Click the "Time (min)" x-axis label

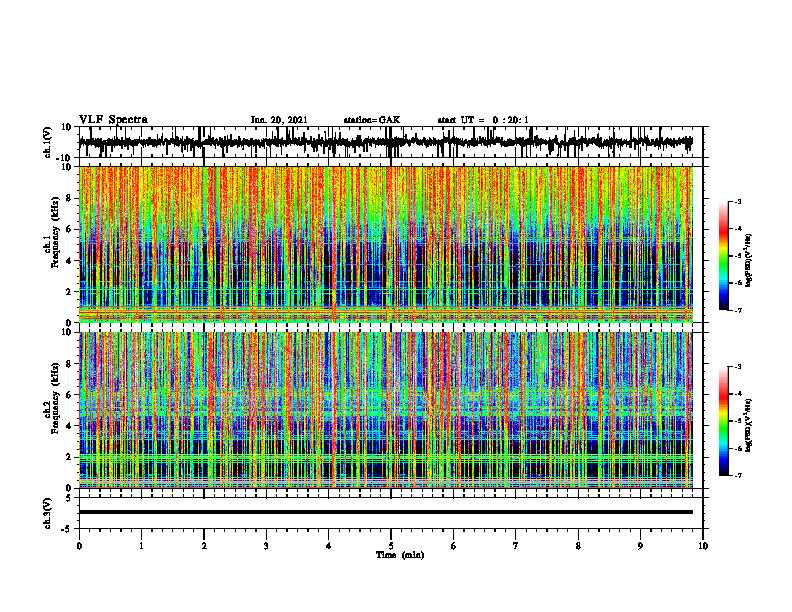400,555
